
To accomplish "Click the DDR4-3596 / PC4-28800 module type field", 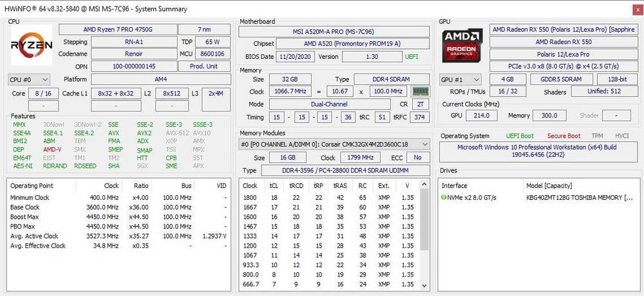I will click(x=345, y=171).
